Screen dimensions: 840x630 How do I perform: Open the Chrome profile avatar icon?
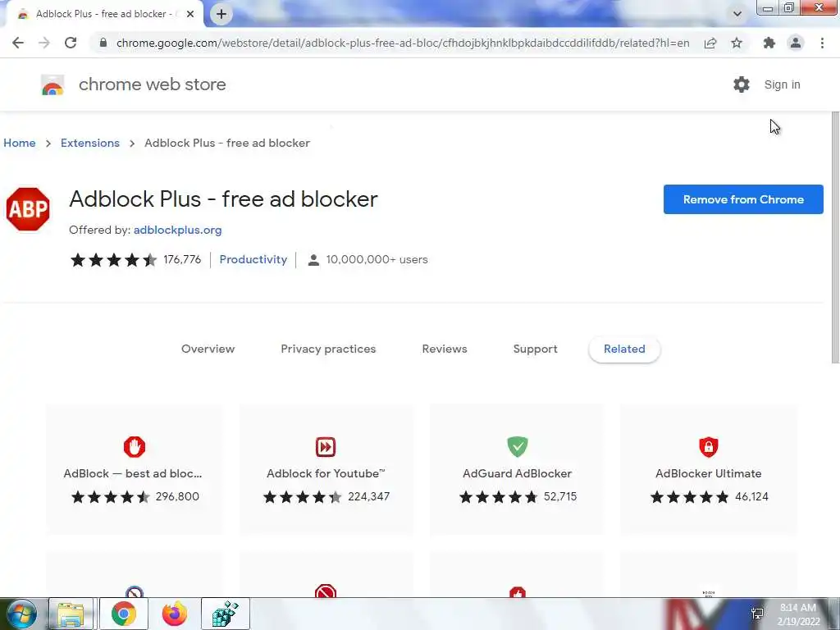click(x=796, y=43)
